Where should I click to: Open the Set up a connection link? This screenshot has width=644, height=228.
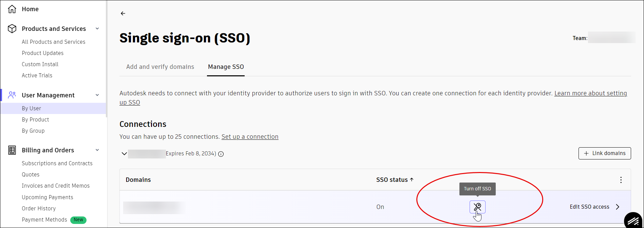point(250,137)
